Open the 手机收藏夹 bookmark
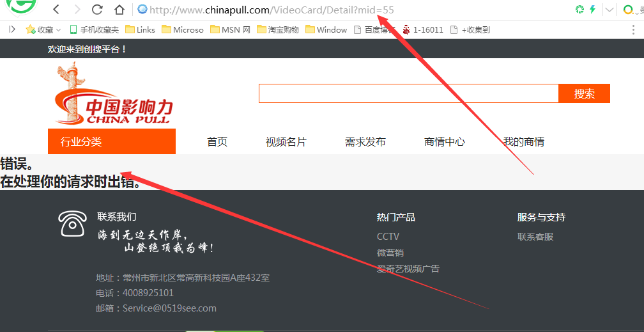 point(94,29)
